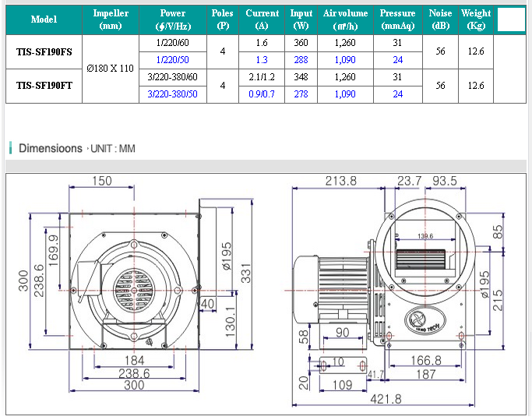Click the teal bar beside Dimensions heading
Screen dimensions: 532x420
click(x=10, y=148)
